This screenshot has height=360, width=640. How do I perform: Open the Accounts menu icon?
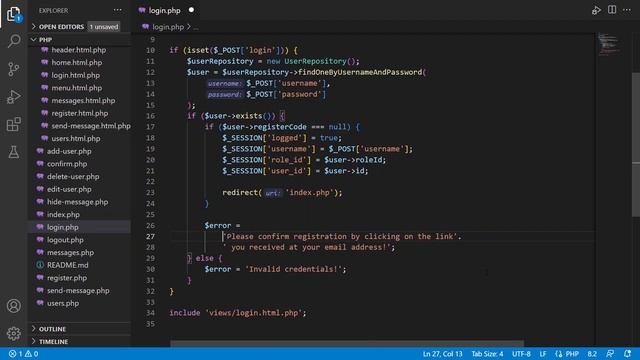pyautogui.click(x=13, y=306)
